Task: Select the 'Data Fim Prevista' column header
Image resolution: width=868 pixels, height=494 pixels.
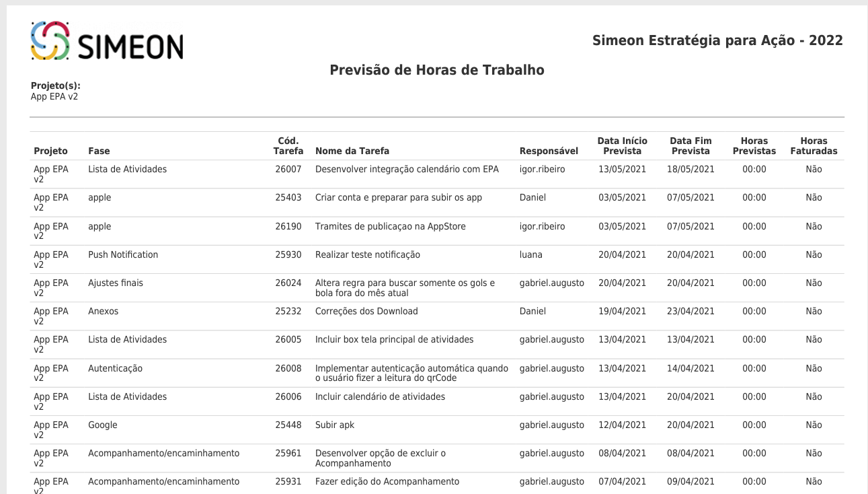Action: pos(691,146)
